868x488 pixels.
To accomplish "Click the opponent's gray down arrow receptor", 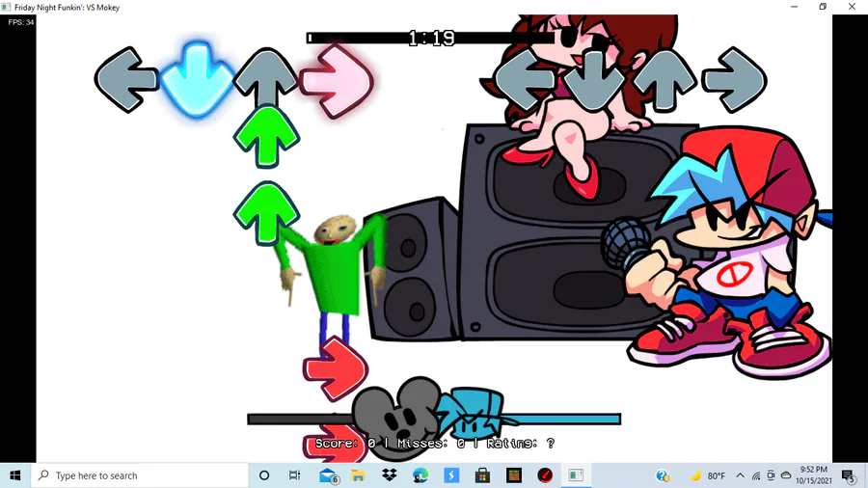I will click(x=594, y=81).
